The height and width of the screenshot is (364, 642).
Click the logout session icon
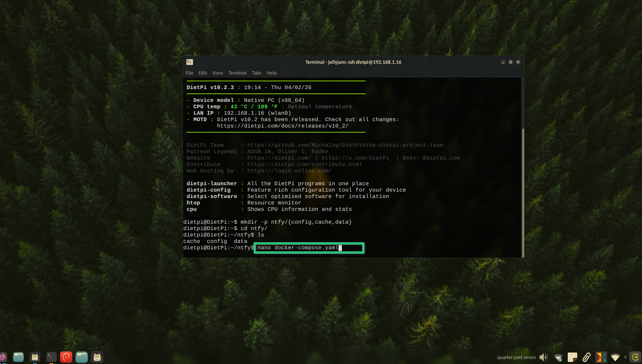pyautogui.click(x=635, y=357)
